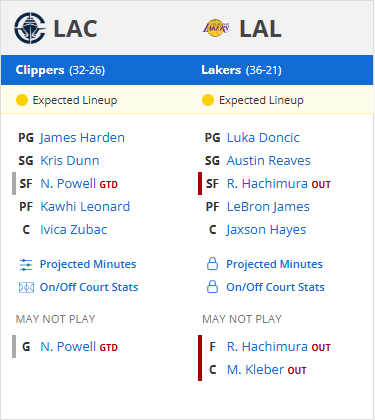Click the Clippers On/Off Court Stats court icon

26,287
